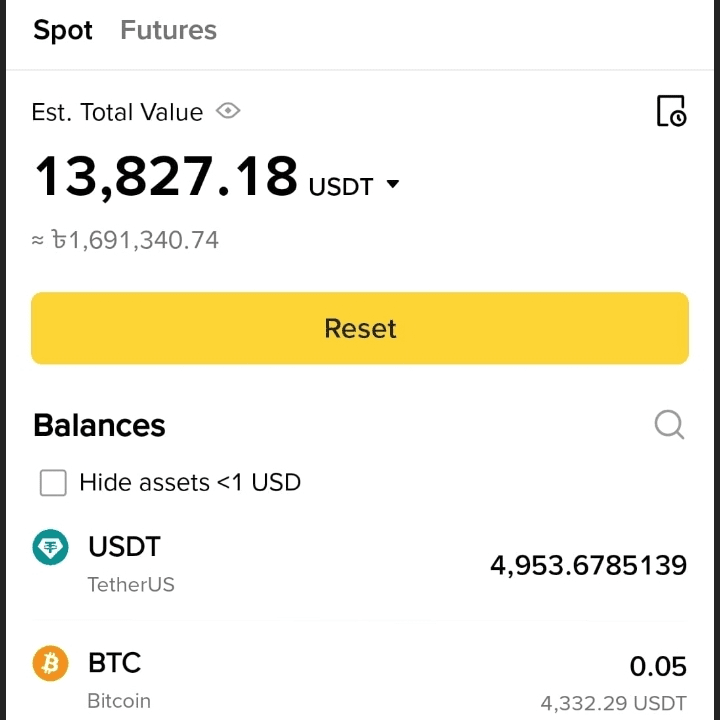Click the green Tether USDT coin icon
Image resolution: width=720 pixels, height=720 pixels.
pyautogui.click(x=51, y=548)
